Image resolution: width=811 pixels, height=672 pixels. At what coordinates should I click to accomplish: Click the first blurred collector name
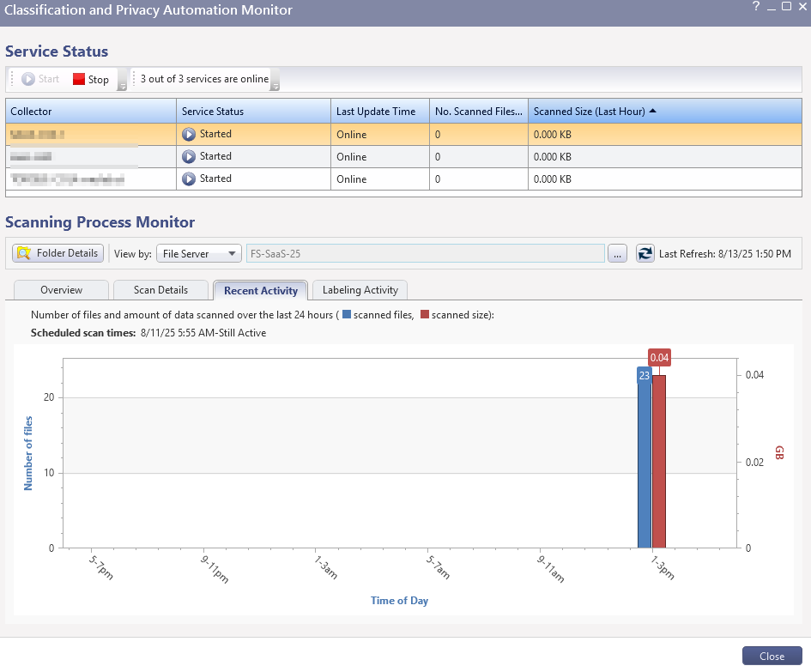tap(37, 135)
